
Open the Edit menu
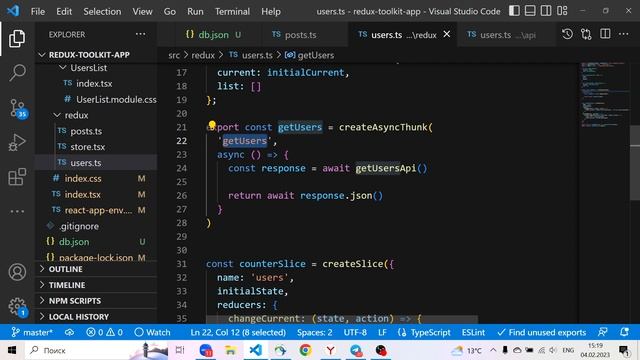[x=64, y=11]
